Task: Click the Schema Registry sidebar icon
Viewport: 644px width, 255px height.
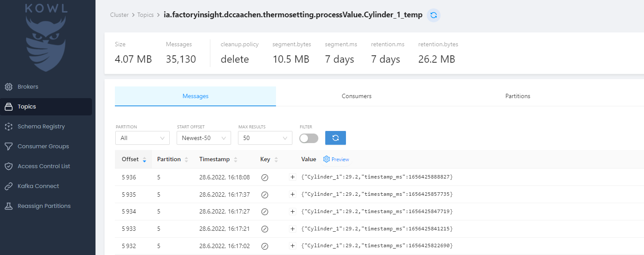Action: click(9, 127)
